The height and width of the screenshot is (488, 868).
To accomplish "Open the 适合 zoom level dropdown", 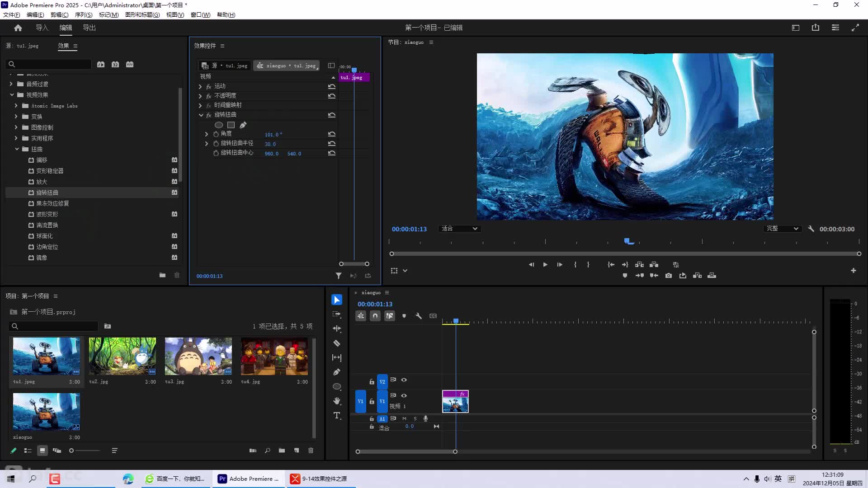I will point(459,229).
